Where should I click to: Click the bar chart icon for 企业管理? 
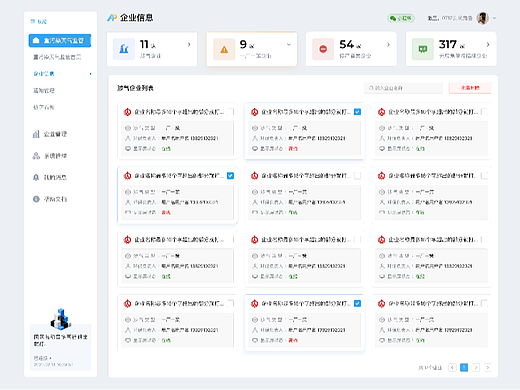[36, 134]
